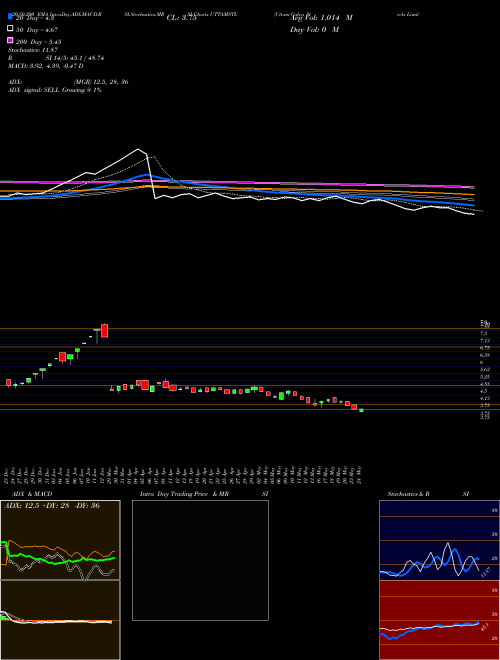This screenshot has width=500, height=660.
Task: Click the empty Intra Day Trading Price panel
Action: 200,560
